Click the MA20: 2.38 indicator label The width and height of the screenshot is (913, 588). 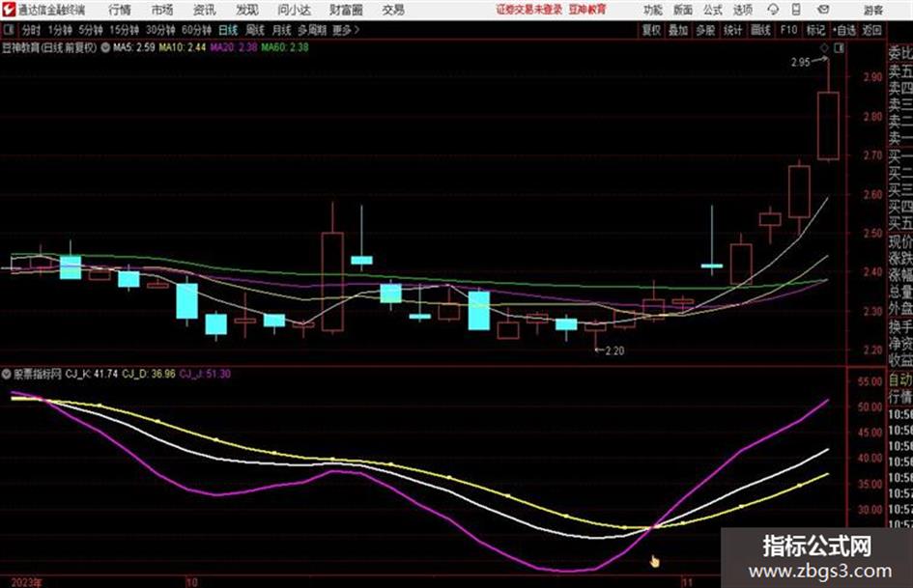pyautogui.click(x=234, y=47)
